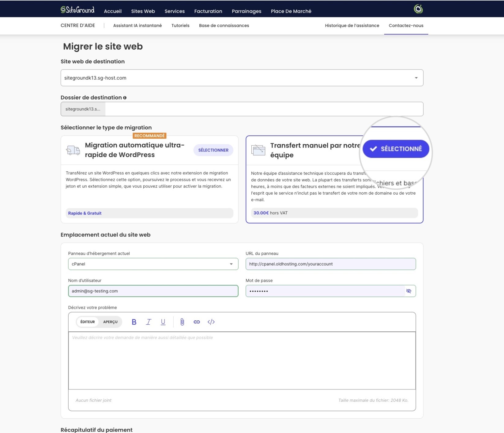Open the Services menu
This screenshot has width=504, height=433.
(x=175, y=11)
